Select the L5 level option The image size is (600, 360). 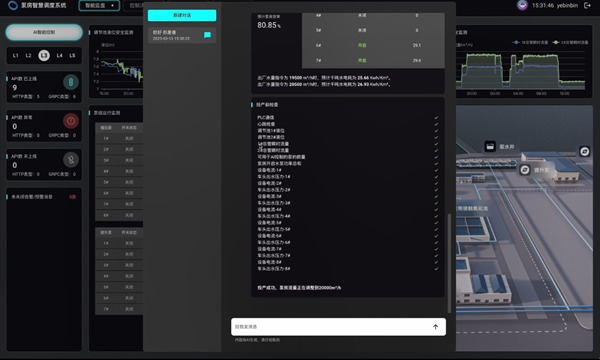coord(72,55)
